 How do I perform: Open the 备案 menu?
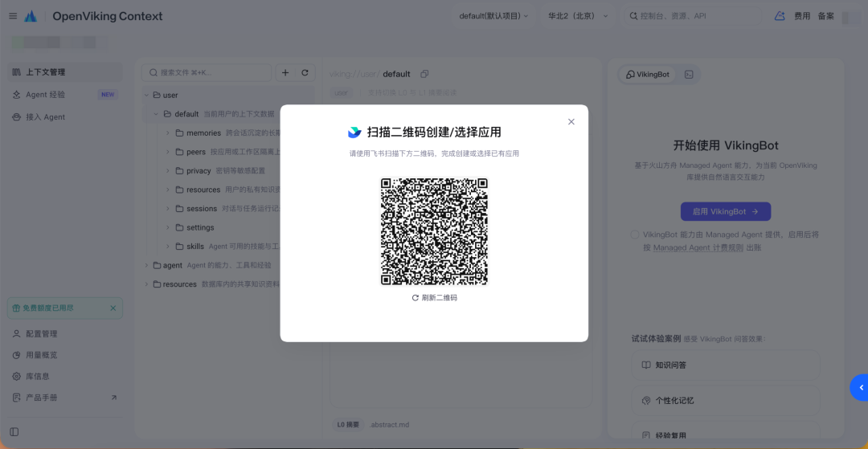click(x=826, y=16)
